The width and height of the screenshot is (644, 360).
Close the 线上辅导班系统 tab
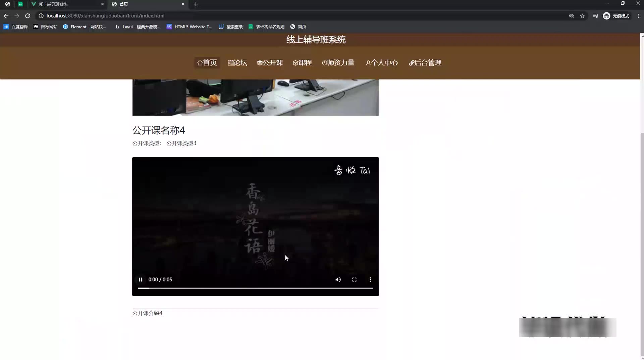(103, 4)
